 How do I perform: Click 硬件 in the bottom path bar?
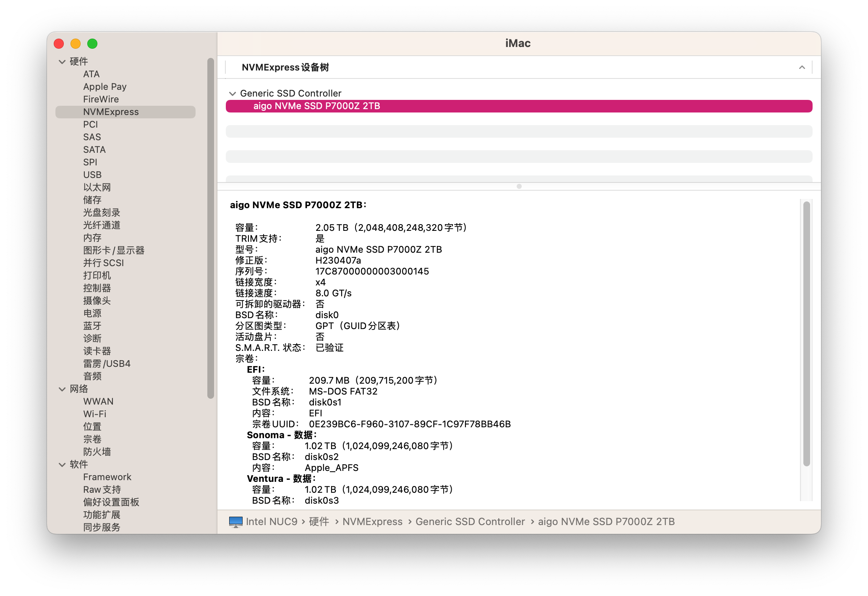[319, 522]
